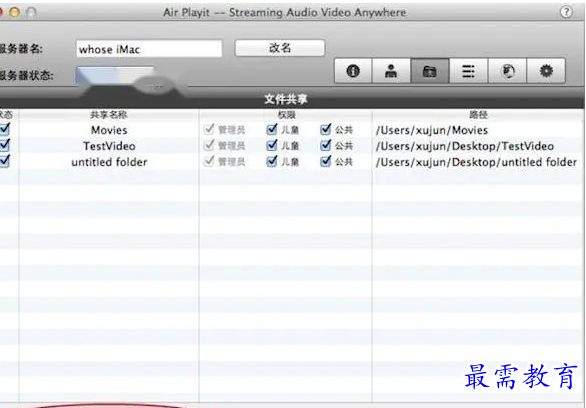Click path '/Users/xujun/Movies'
Image resolution: width=586 pixels, height=408 pixels.
[x=432, y=130]
